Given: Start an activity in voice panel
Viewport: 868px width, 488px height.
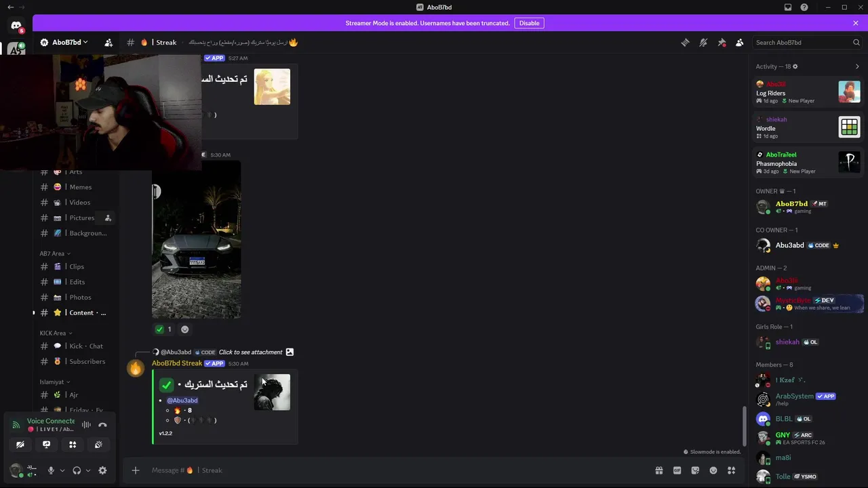Looking at the screenshot, I should point(73,445).
